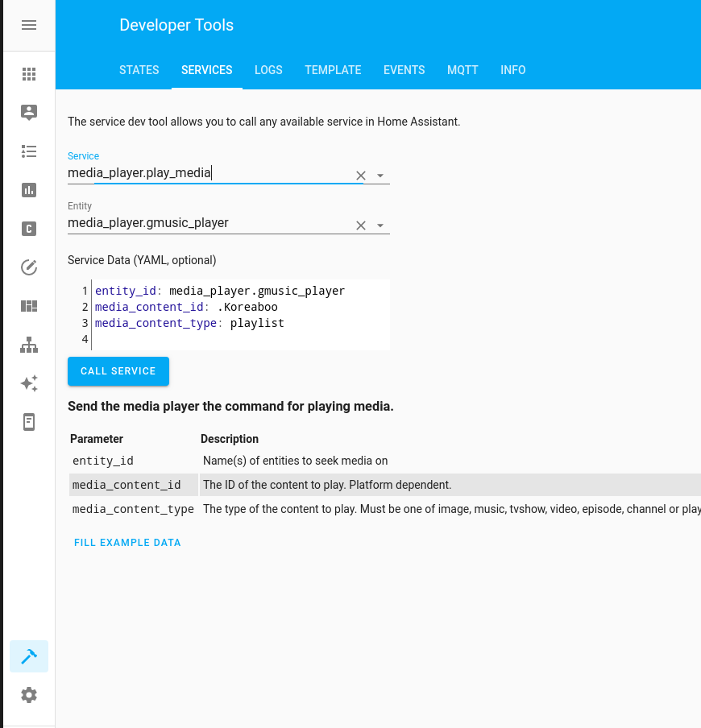This screenshot has height=728, width=701.
Task: Click YAML line 3 media_content_type playlist
Action: click(189, 323)
